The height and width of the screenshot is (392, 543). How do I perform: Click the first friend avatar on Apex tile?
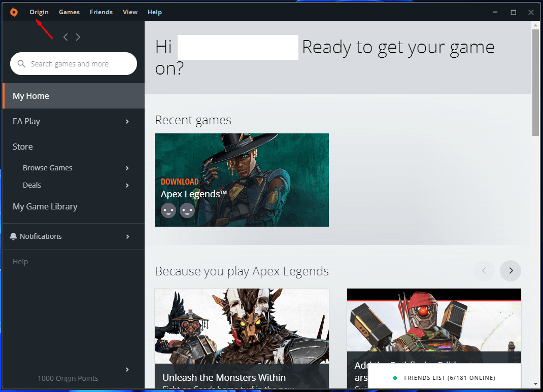(168, 210)
